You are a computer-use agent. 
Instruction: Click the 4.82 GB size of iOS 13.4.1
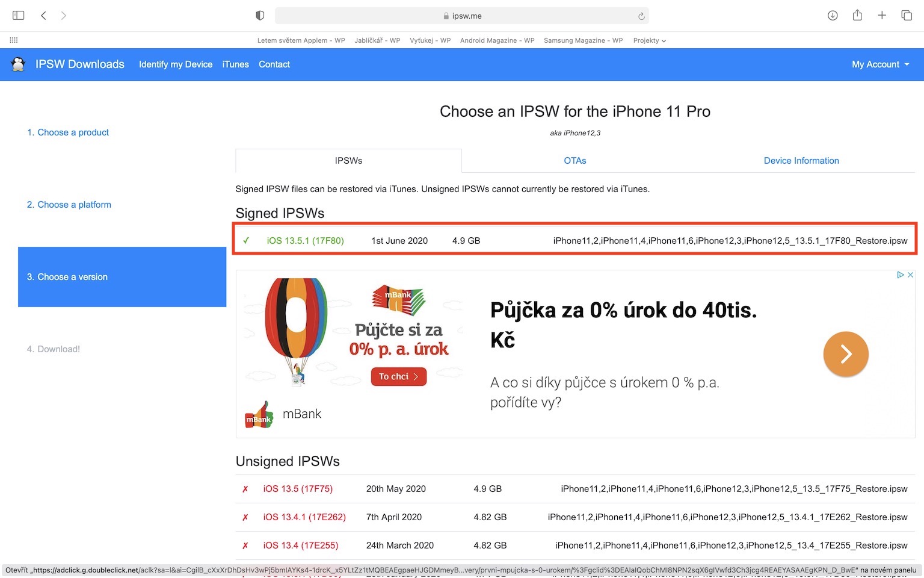(x=490, y=517)
